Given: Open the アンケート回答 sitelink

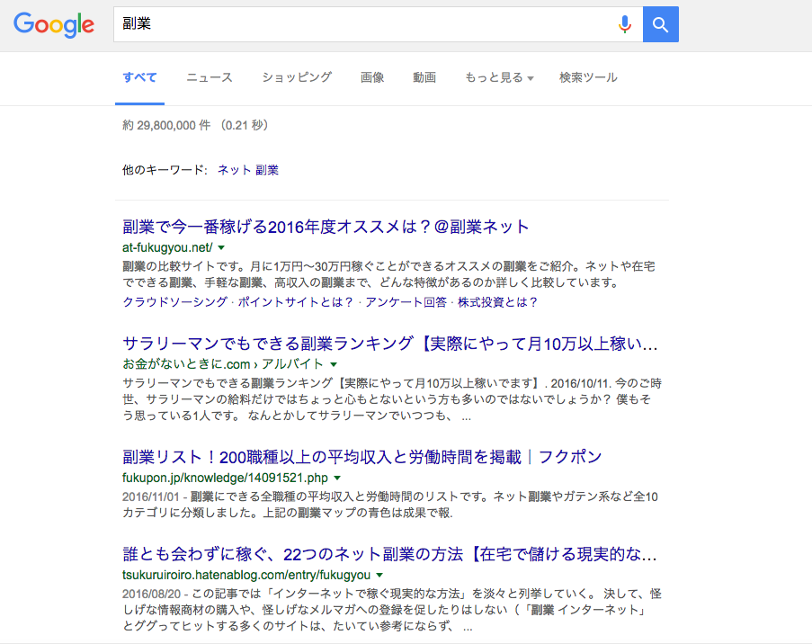Looking at the screenshot, I should click(x=406, y=302).
